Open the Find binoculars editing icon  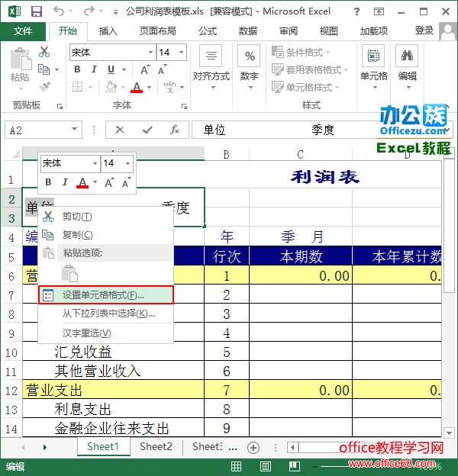(407, 56)
